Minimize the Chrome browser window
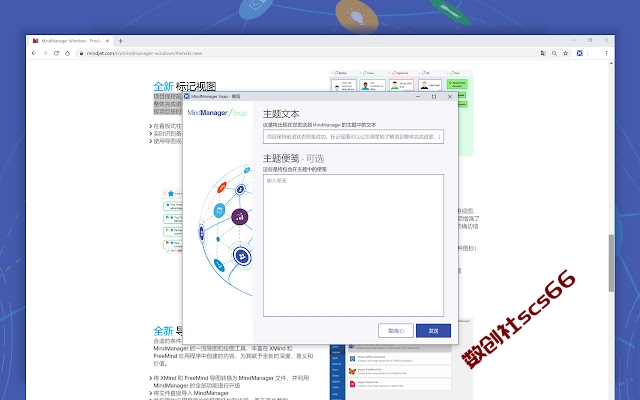 [574, 40]
